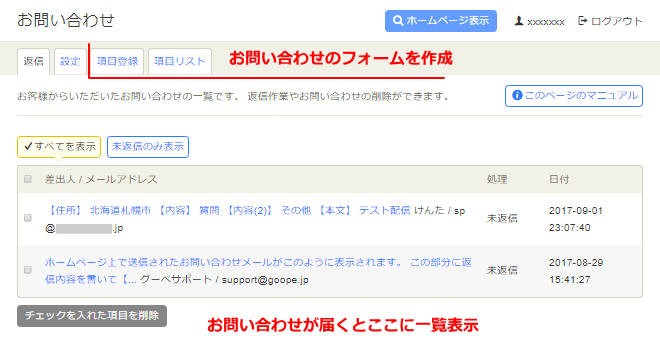This screenshot has height=360, width=660.
Task: Click the date 2017-08-29 15:41:27
Action: pos(576,271)
